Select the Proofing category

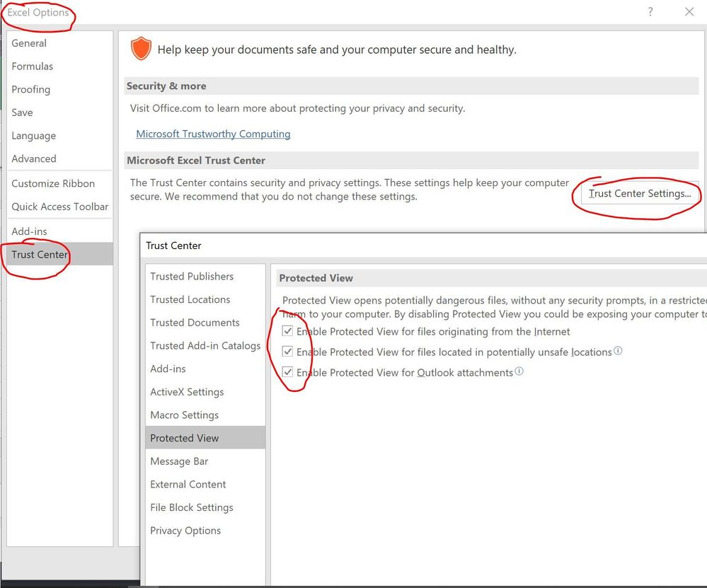pos(60,89)
